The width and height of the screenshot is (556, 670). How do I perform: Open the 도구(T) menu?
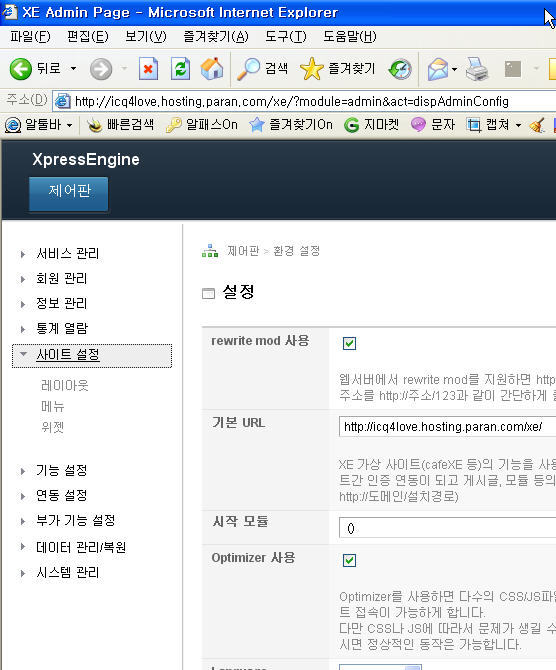click(x=285, y=37)
